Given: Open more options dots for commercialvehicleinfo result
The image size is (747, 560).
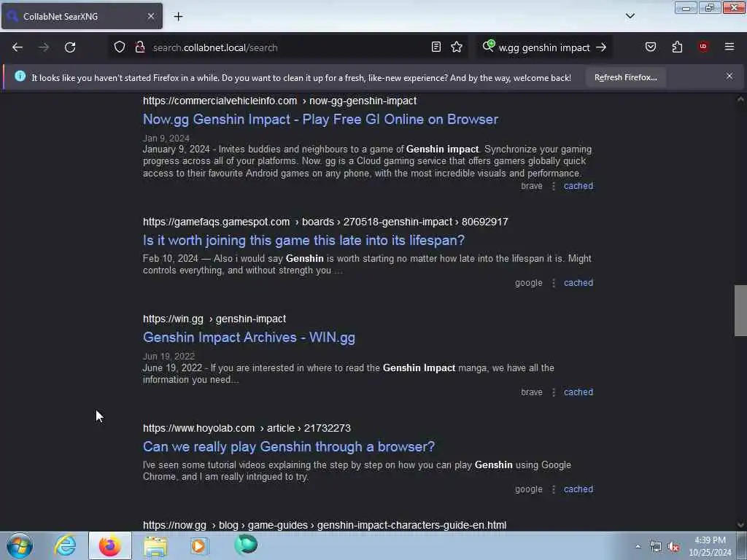Looking at the screenshot, I should tap(553, 186).
